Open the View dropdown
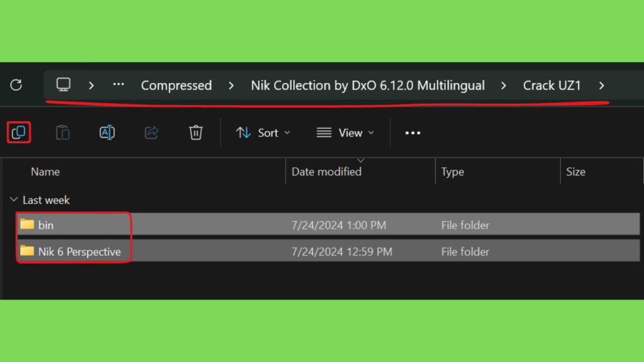Viewport: 644px width, 362px height. click(345, 133)
